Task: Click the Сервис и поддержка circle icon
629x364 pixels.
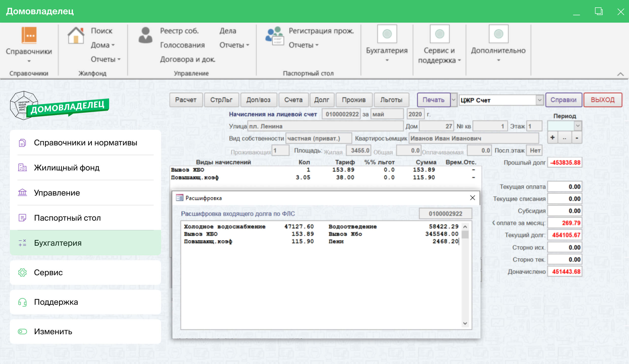Action: [x=439, y=34]
